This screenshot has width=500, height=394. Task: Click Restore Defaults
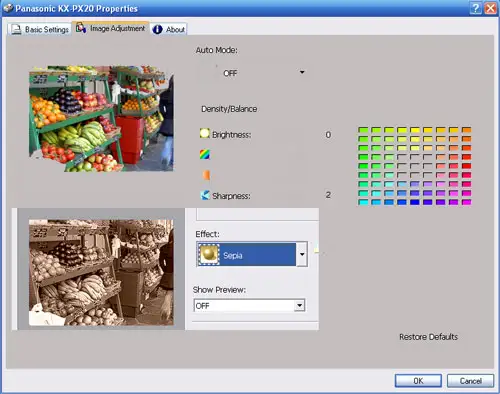pos(428,337)
